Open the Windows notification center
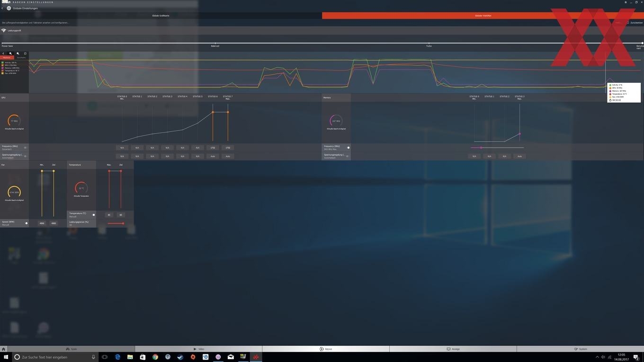Image resolution: width=644 pixels, height=362 pixels. click(x=637, y=357)
